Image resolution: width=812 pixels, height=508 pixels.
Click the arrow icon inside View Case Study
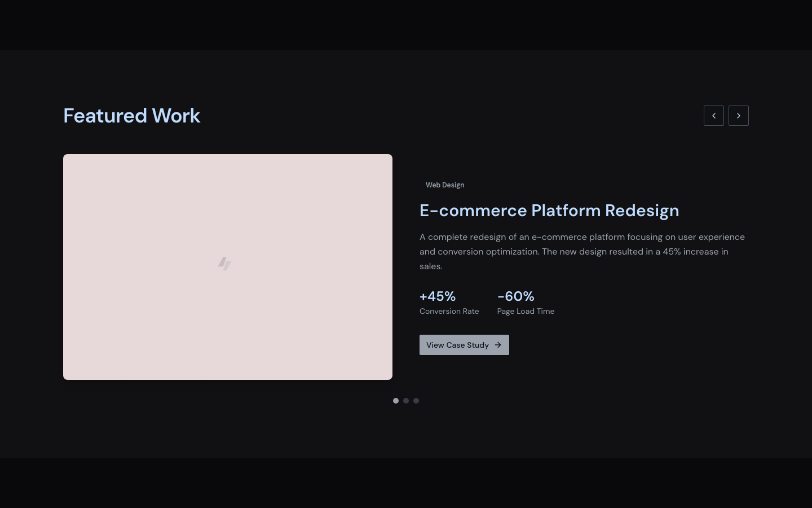click(498, 345)
